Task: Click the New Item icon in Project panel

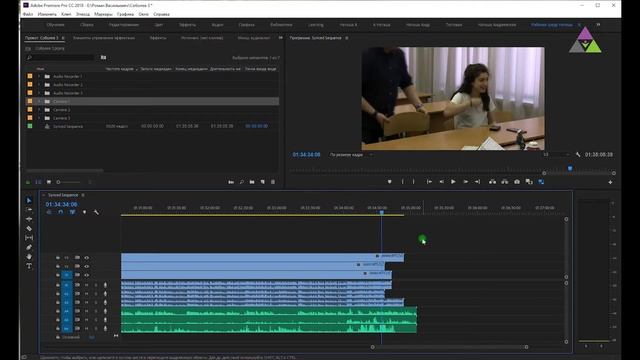Action: pos(262,182)
